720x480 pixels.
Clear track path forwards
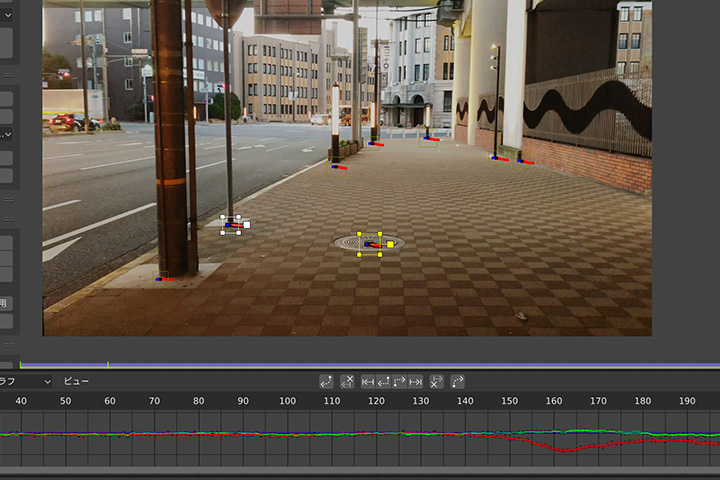436,381
